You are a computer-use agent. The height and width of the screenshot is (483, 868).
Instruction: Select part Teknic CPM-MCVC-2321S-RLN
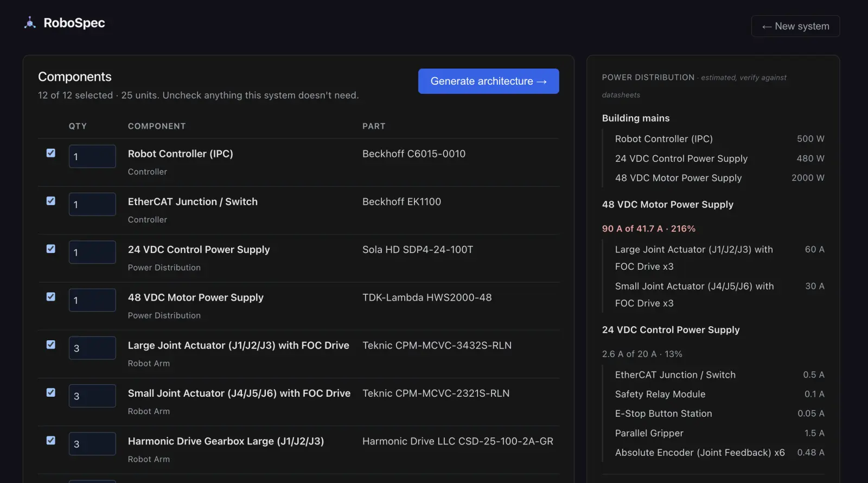click(436, 393)
